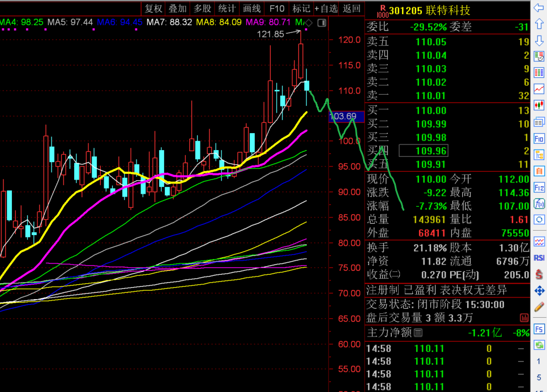Screen dimensions: 547x392
Task: Open the multi-window layout icon
Action: coord(539,122)
